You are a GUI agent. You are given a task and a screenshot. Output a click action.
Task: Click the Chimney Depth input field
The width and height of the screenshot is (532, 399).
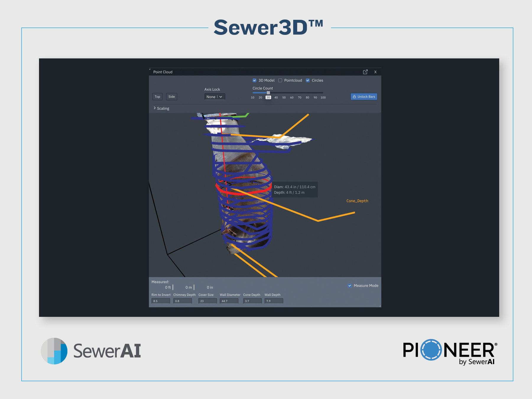click(183, 301)
